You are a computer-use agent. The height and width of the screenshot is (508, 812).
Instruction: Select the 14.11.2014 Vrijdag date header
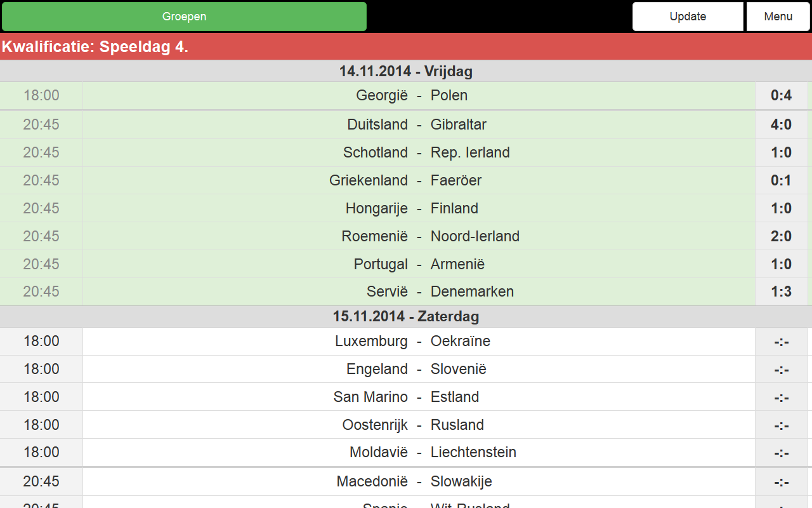(406, 71)
